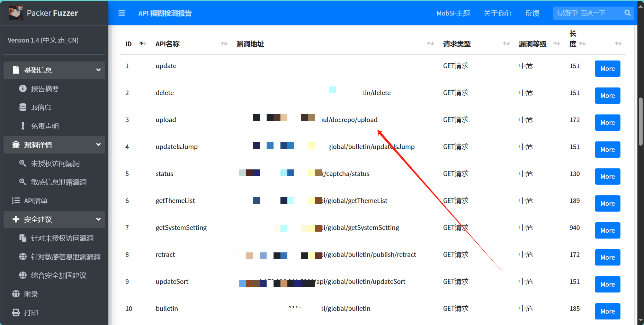
Task: Open the 综合安全加固建议 sidebar item
Action: point(54,276)
